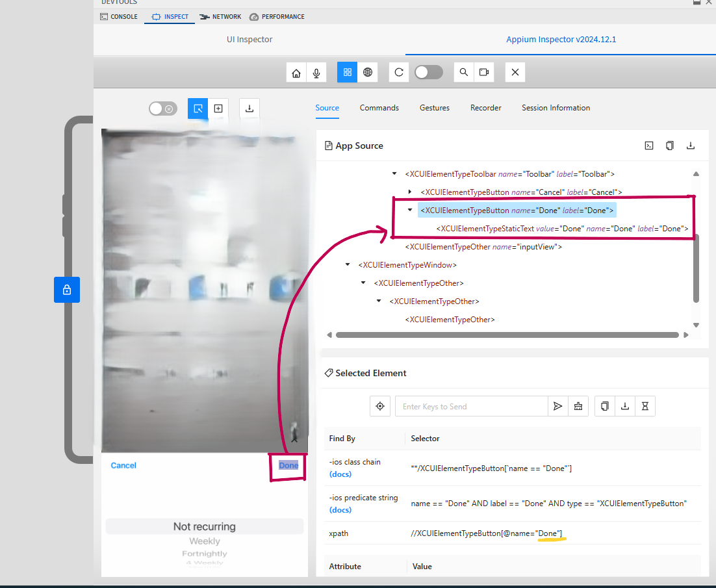Click the Enter Keys to Send field

[x=471, y=406]
